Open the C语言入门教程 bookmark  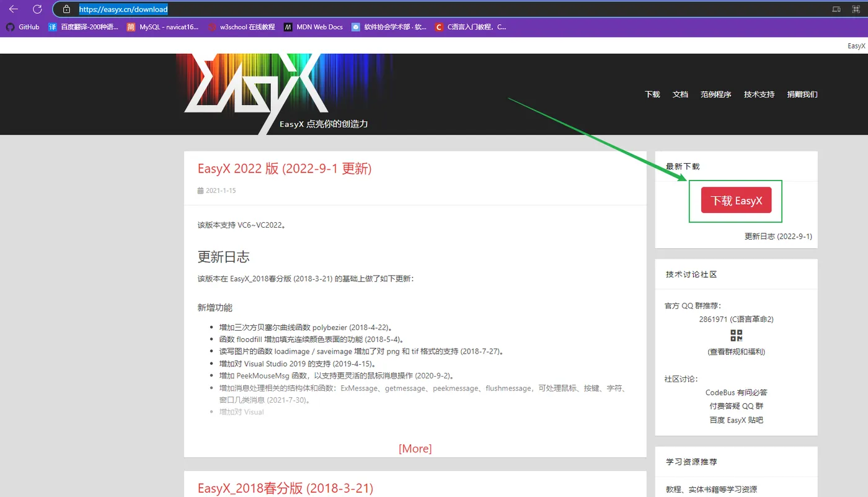(471, 27)
